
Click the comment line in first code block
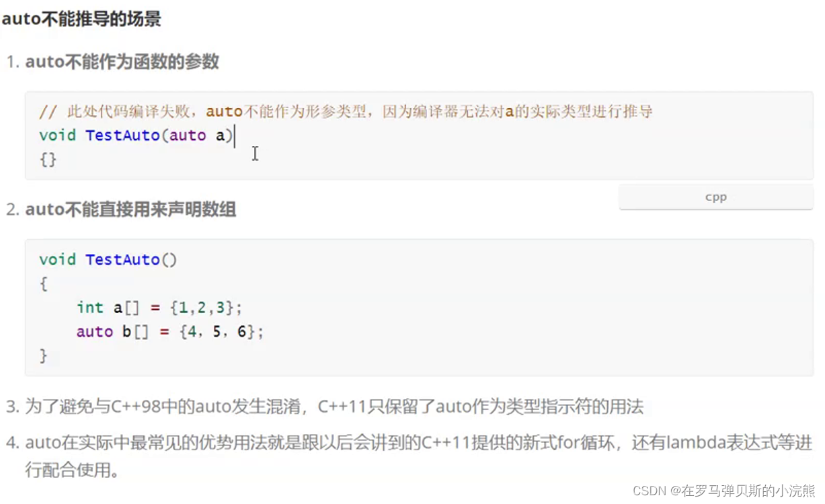[x=346, y=112]
